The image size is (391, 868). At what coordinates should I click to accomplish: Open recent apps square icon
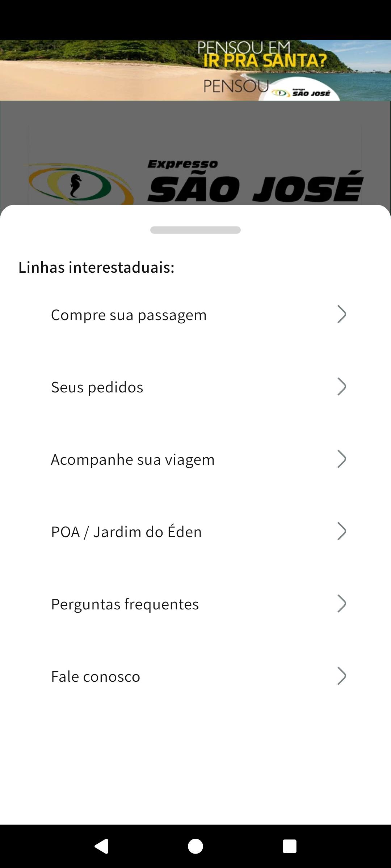[289, 846]
